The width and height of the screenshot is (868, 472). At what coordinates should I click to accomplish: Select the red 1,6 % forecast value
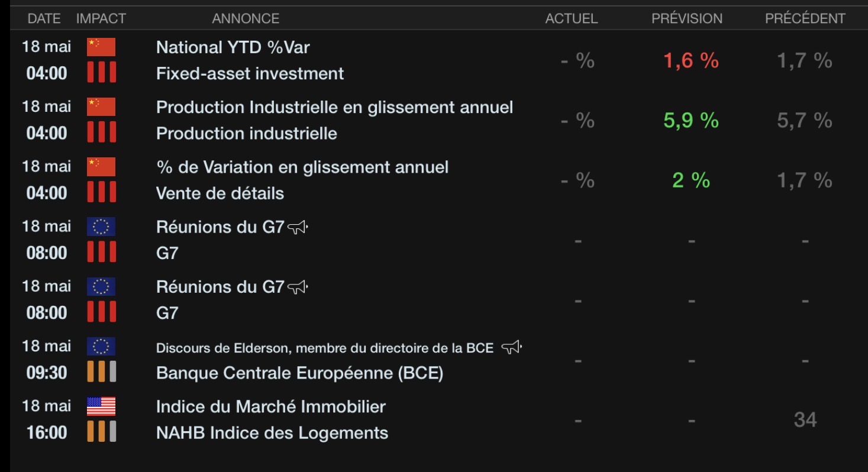click(x=691, y=60)
